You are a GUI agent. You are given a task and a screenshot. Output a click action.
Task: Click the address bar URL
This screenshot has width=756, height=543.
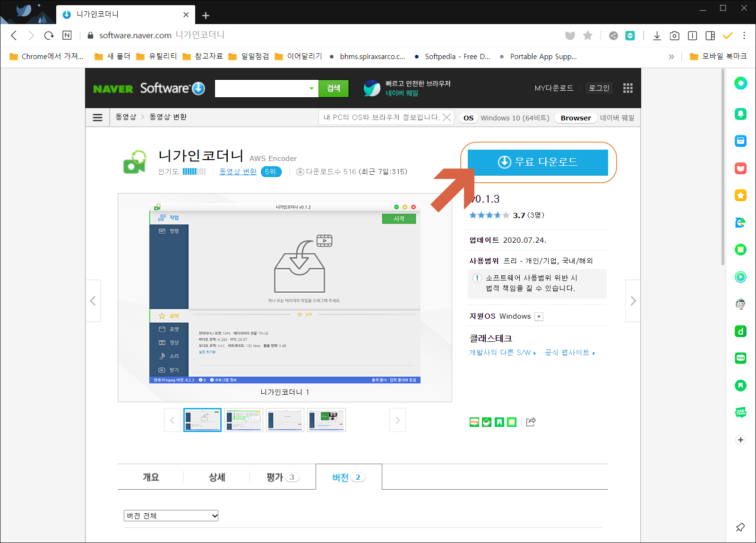(135, 35)
